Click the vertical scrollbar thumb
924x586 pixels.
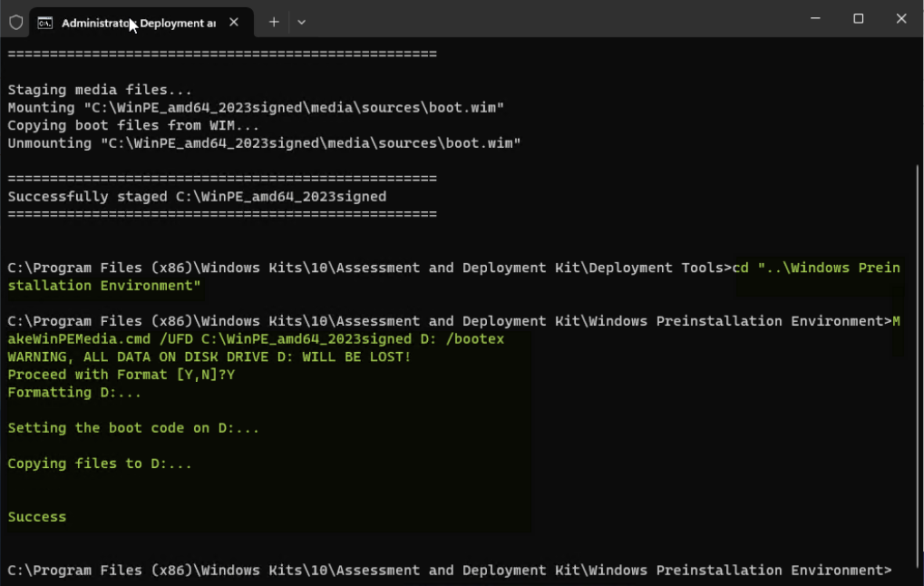click(x=919, y=363)
